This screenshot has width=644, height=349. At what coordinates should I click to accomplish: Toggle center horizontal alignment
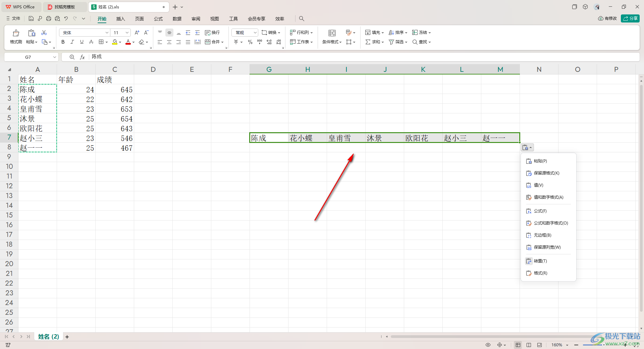point(169,42)
